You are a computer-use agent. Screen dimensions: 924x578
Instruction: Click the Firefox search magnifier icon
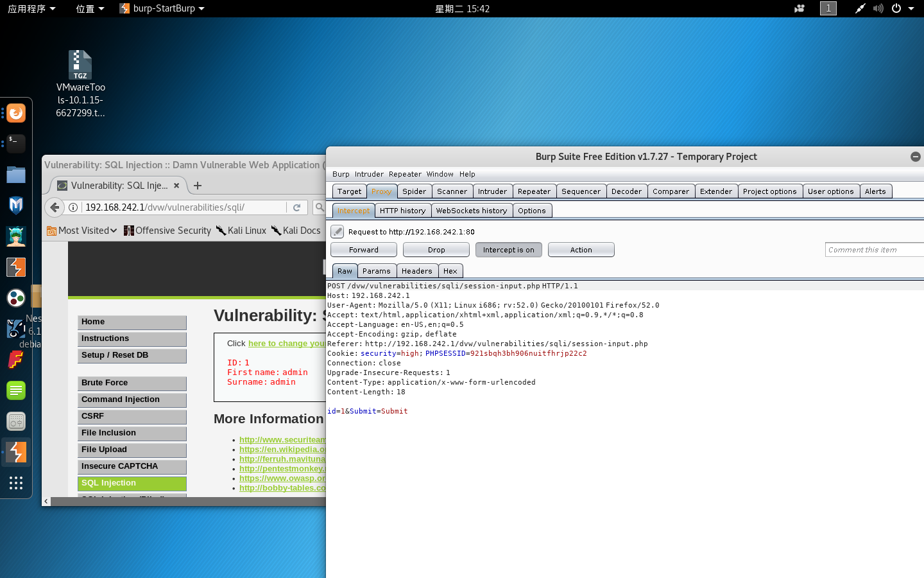[320, 207]
